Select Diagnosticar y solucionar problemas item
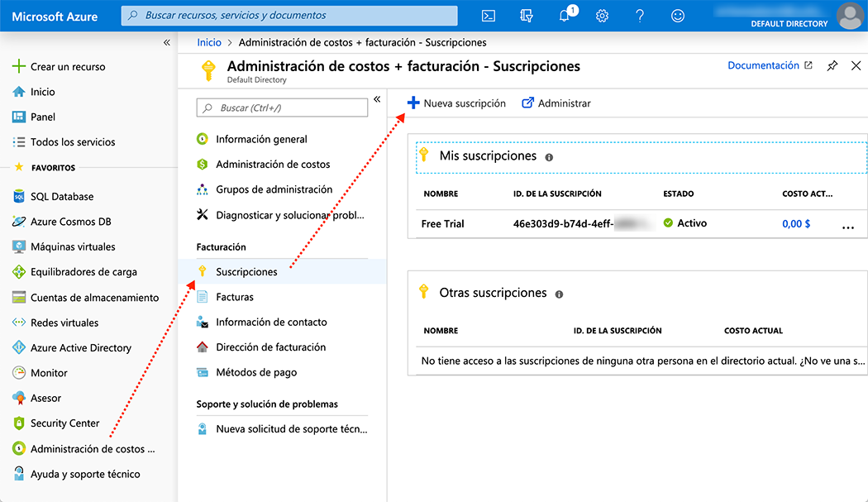Screen dimensions: 868x502 281,215
